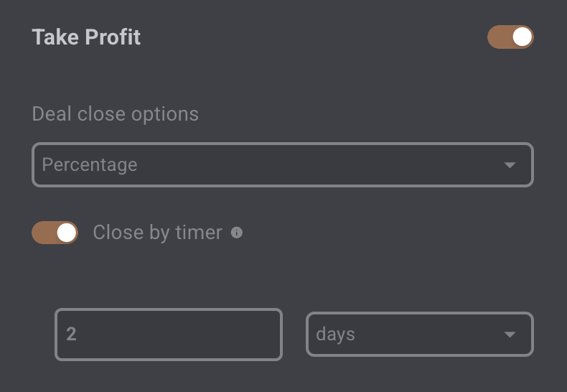Click the days text in the unit selector

coord(336,334)
